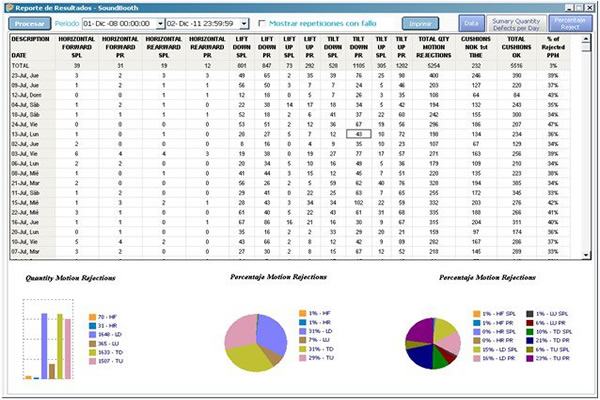Image resolution: width=600 pixels, height=400 pixels.
Task: Open Sumary Quantity Defects per Day view
Action: [514, 23]
